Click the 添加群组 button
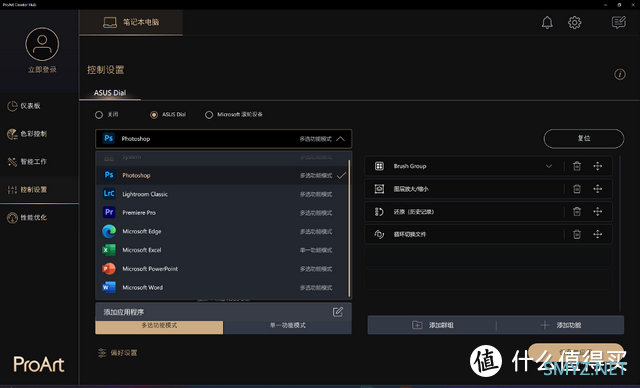This screenshot has height=388, width=640. pyautogui.click(x=432, y=325)
